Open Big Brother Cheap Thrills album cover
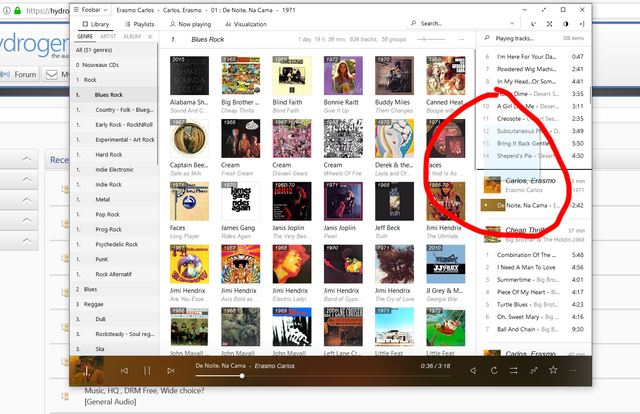640x414 pixels. pos(241,76)
